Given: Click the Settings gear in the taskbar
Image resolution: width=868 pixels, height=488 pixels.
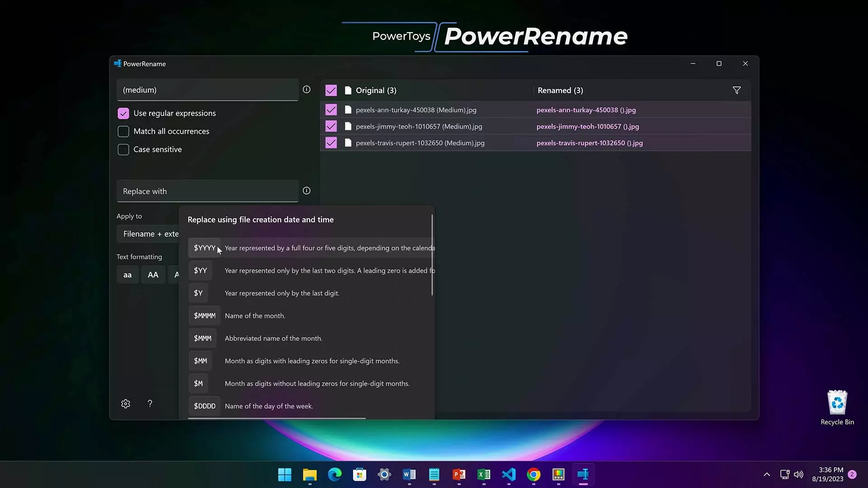Looking at the screenshot, I should tap(384, 474).
